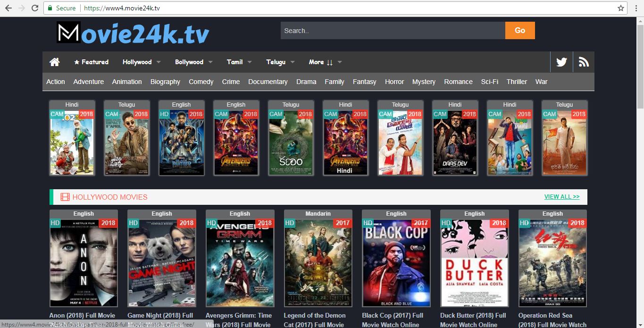Open the RSS feed icon
The width and height of the screenshot is (644, 328).
tap(584, 62)
